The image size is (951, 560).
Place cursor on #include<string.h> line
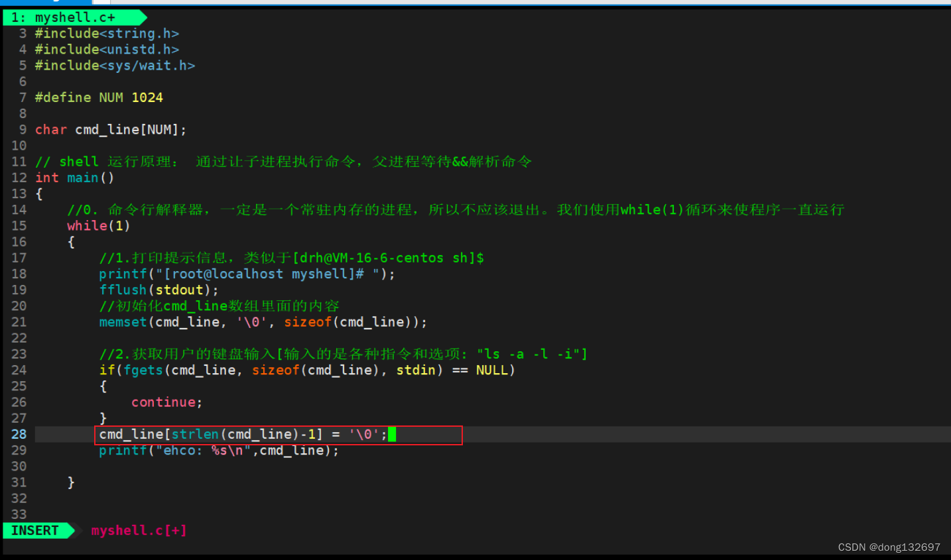107,33
